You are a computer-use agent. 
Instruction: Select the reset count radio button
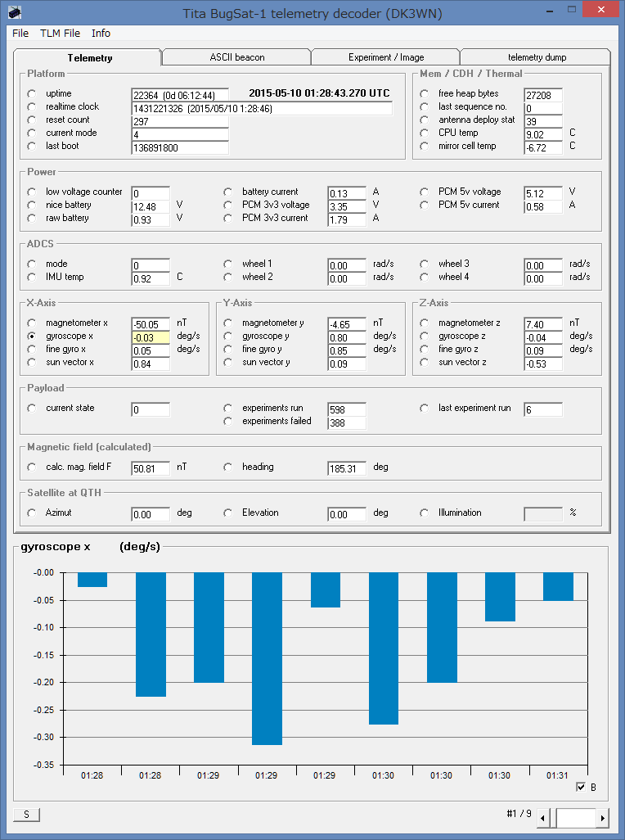[x=32, y=120]
